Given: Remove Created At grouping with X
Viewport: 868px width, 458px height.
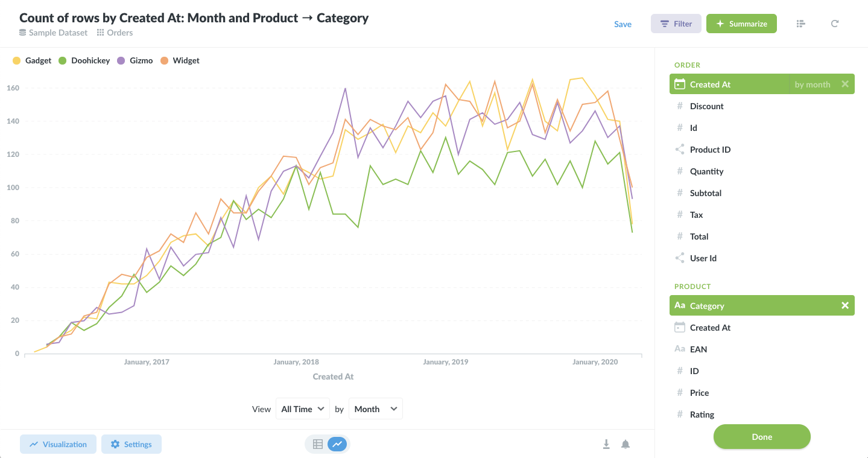Looking at the screenshot, I should [845, 84].
